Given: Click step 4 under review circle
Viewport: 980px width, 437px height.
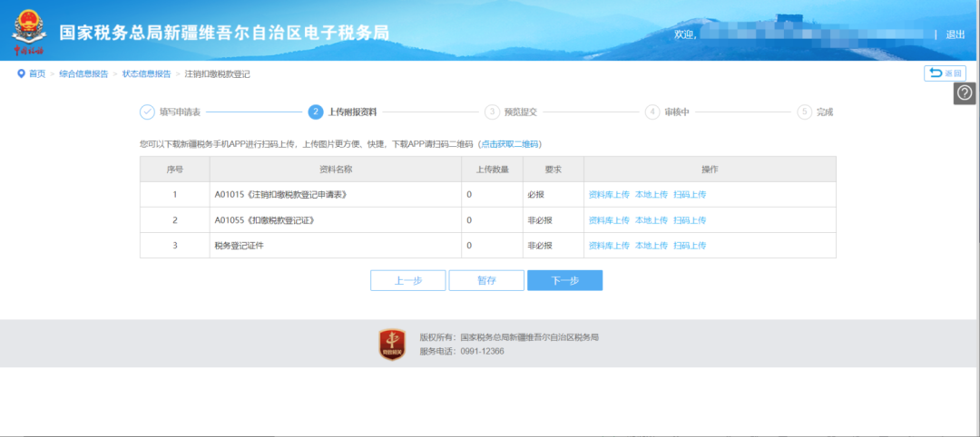Looking at the screenshot, I should click(652, 112).
